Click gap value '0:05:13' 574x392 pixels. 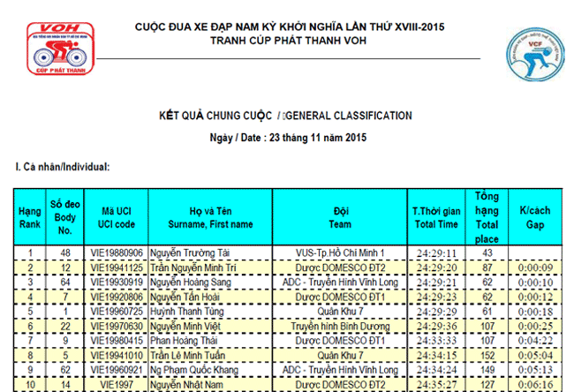point(535,371)
